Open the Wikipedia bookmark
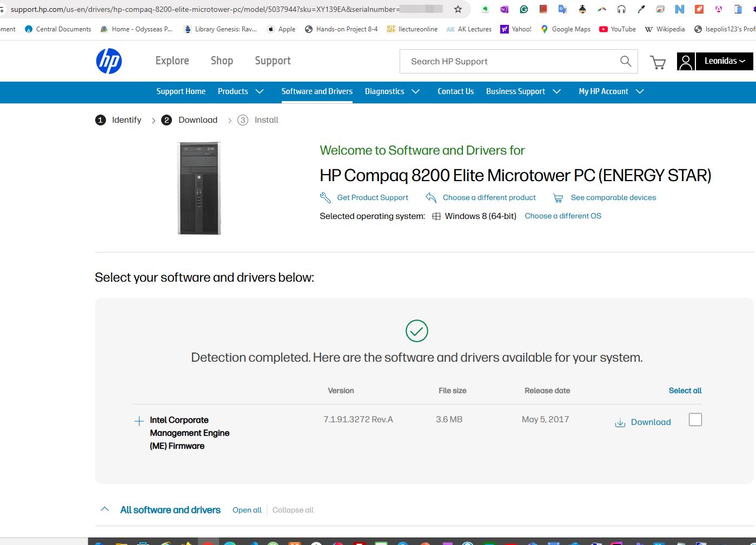 665,29
